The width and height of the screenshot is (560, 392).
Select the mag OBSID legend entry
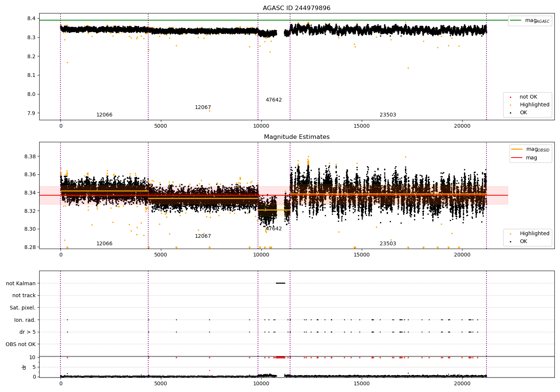(x=531, y=149)
